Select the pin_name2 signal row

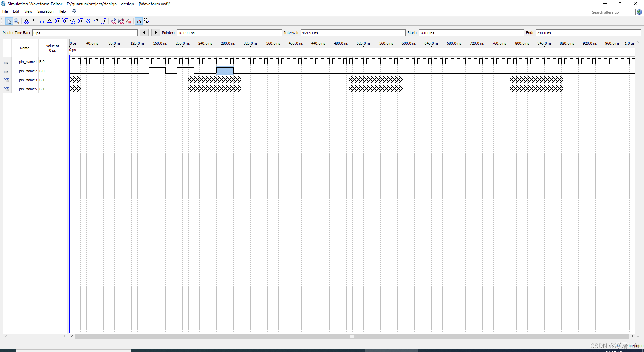(35, 71)
